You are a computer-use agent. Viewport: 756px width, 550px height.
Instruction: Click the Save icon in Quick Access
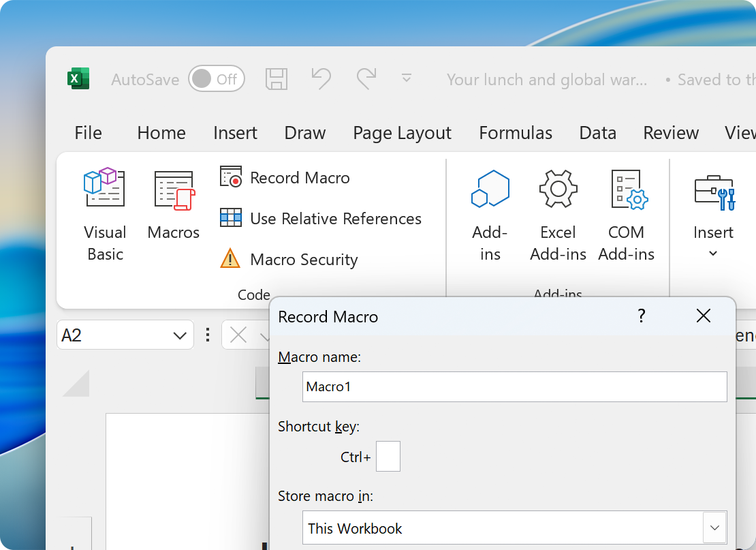pyautogui.click(x=277, y=79)
